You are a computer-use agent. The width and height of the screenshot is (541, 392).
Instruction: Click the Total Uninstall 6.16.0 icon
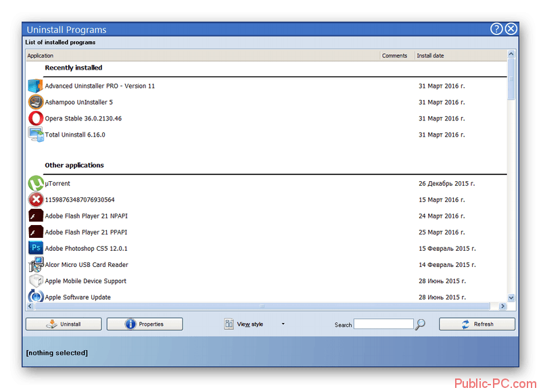[x=36, y=134]
